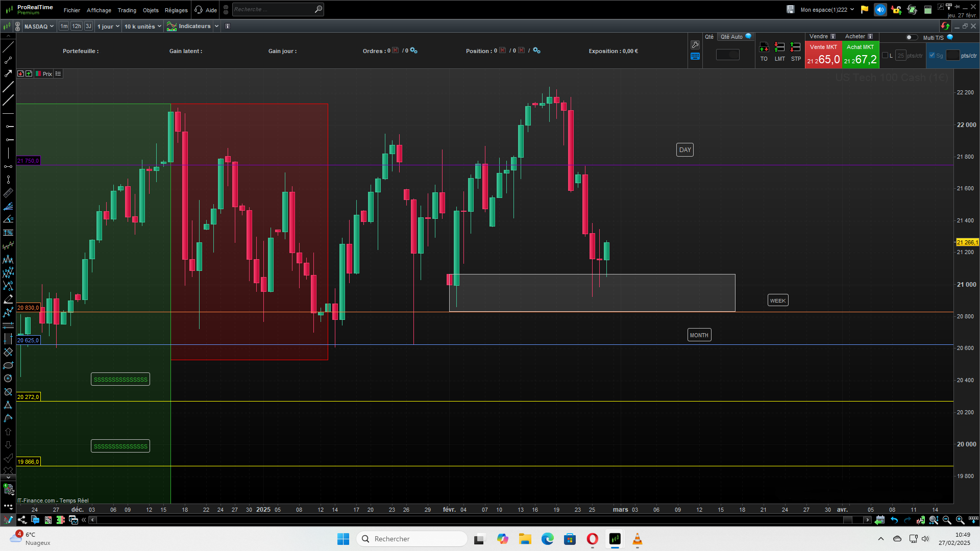Open the Affichage menu

(x=99, y=10)
